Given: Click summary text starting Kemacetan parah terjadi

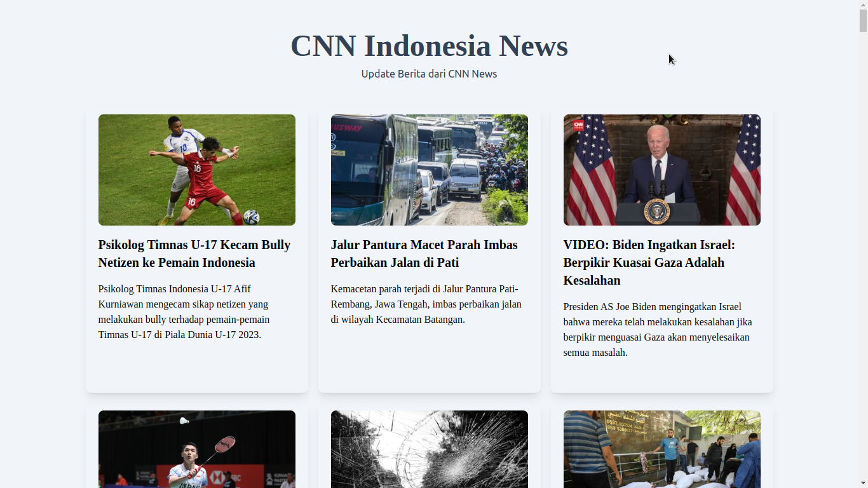Looking at the screenshot, I should pyautogui.click(x=426, y=304).
